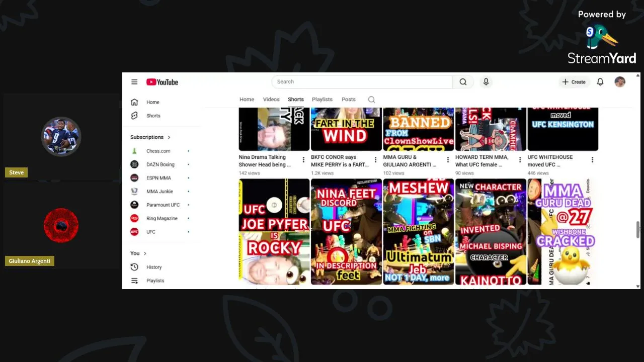Screen dimensions: 644x362
Task: Open BANNED FROM ClownShowLive short thumbnail
Action: tap(419, 129)
